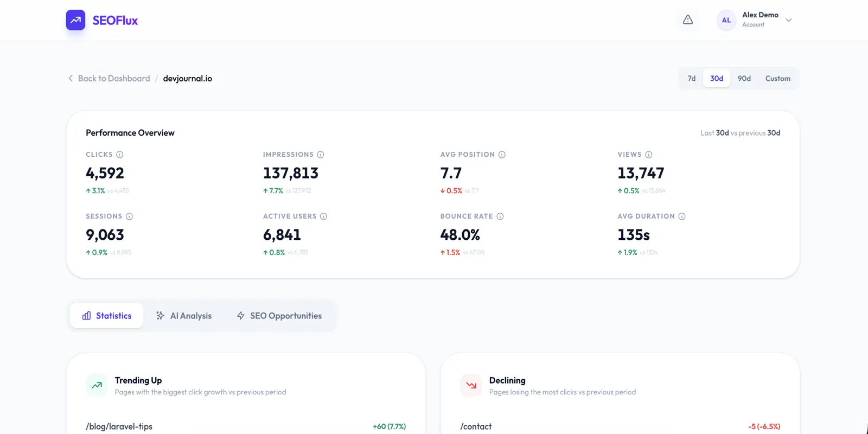Open the Statistics tab
The image size is (868, 434).
(107, 316)
